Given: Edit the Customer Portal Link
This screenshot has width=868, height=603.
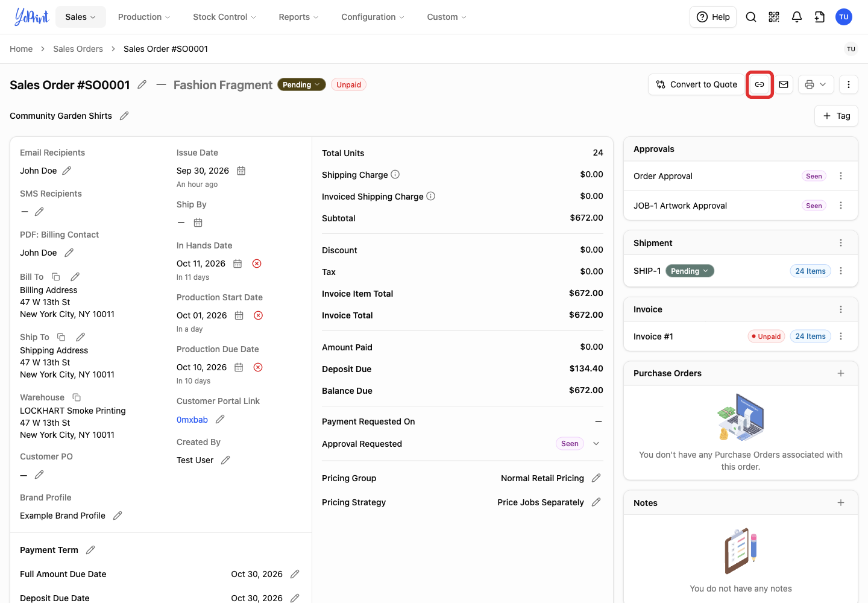Looking at the screenshot, I should (220, 419).
